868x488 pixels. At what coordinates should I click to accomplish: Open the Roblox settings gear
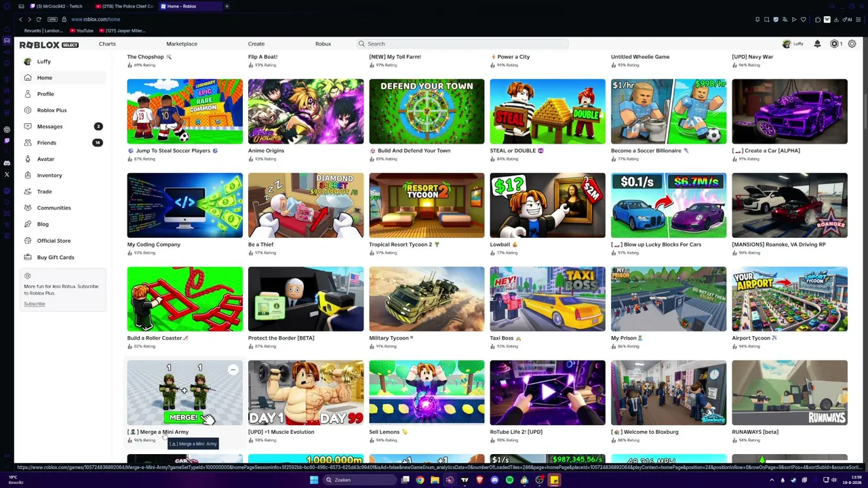click(x=852, y=44)
